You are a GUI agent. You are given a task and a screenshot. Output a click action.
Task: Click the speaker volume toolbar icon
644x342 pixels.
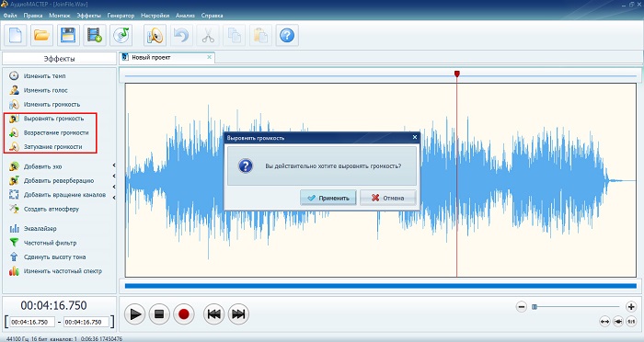click(155, 35)
